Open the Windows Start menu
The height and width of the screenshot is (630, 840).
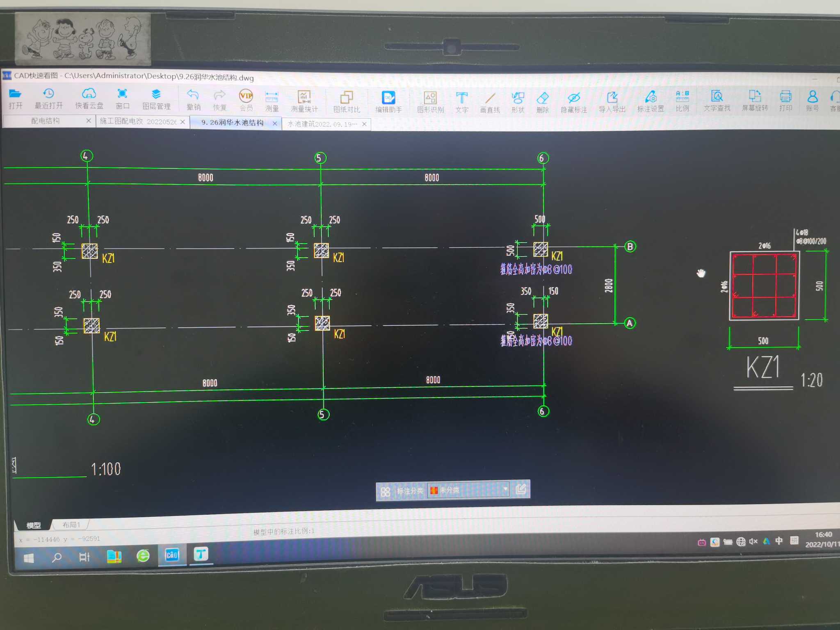tap(29, 558)
